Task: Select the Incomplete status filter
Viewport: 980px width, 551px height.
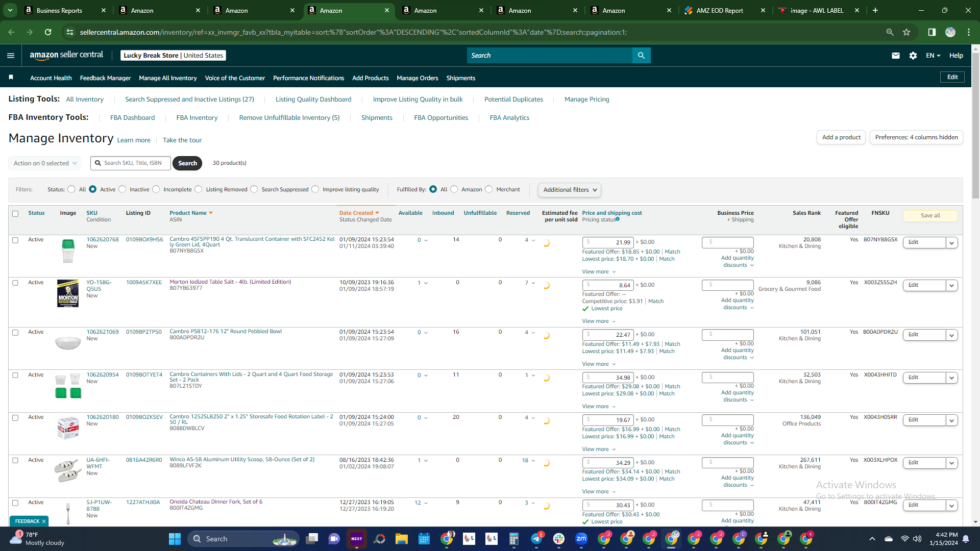Action: tap(156, 189)
